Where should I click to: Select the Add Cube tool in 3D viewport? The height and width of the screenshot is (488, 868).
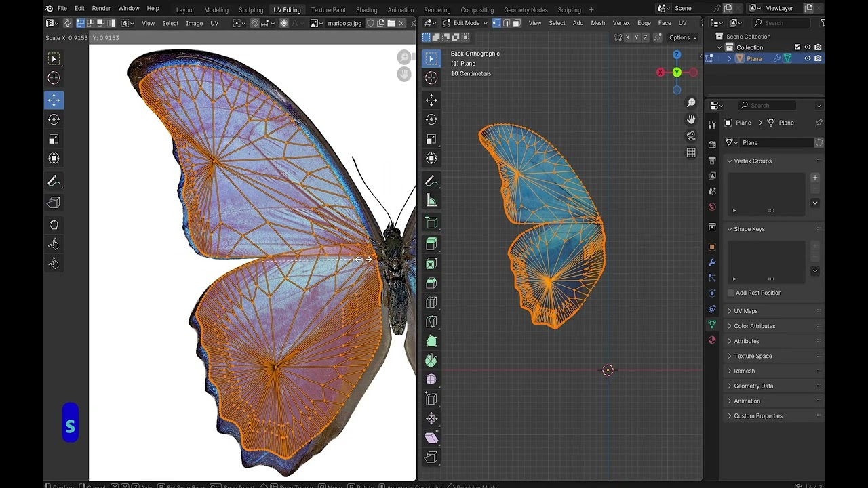click(431, 222)
